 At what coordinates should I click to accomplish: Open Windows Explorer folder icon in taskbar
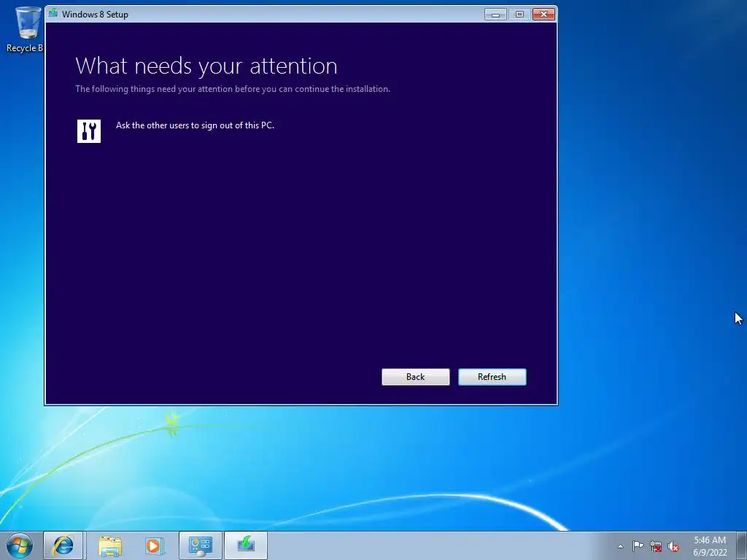111,545
